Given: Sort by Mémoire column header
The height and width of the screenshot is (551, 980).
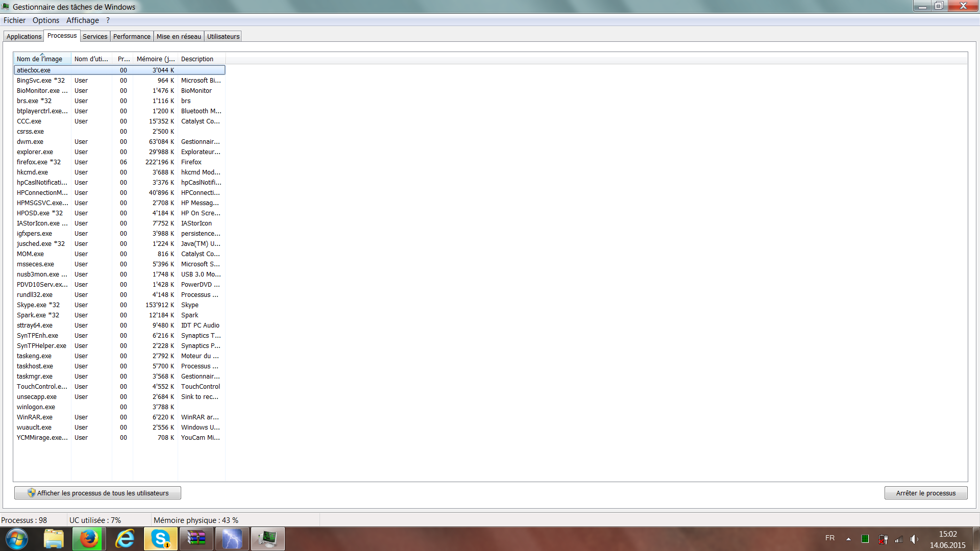Looking at the screenshot, I should (155, 59).
